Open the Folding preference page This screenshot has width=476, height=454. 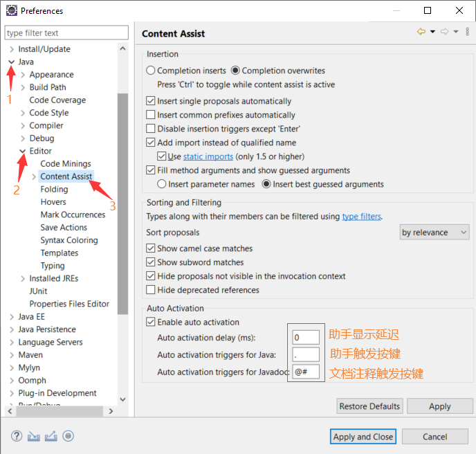(x=54, y=189)
